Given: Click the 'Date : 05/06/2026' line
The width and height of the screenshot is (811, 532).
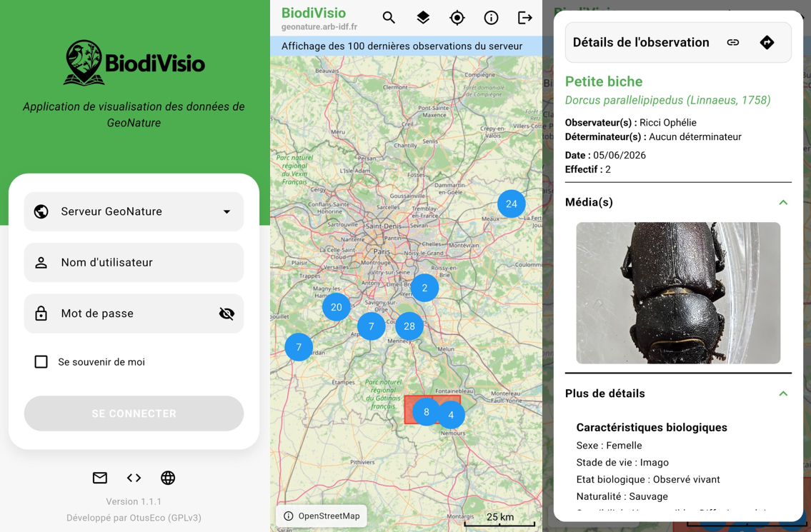Looking at the screenshot, I should (605, 155).
